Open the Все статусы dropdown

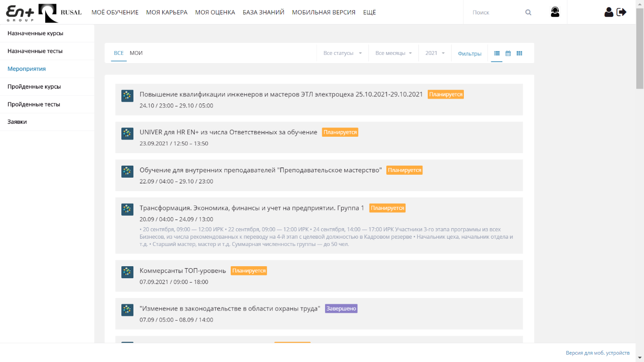(x=342, y=53)
